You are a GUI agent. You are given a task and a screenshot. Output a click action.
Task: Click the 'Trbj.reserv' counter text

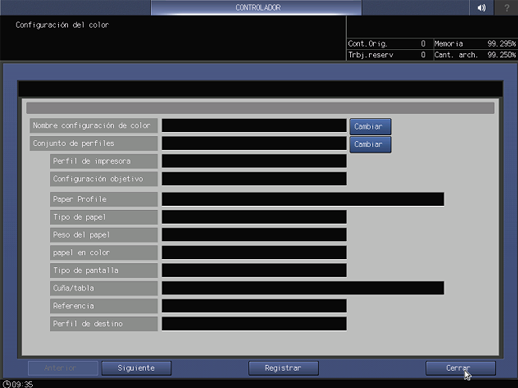371,55
